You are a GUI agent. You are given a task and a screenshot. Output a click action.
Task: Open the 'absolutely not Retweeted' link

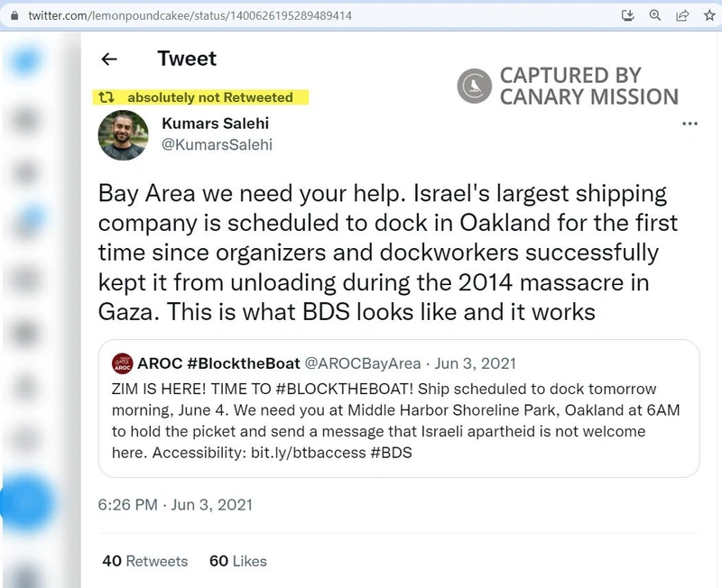point(210,97)
